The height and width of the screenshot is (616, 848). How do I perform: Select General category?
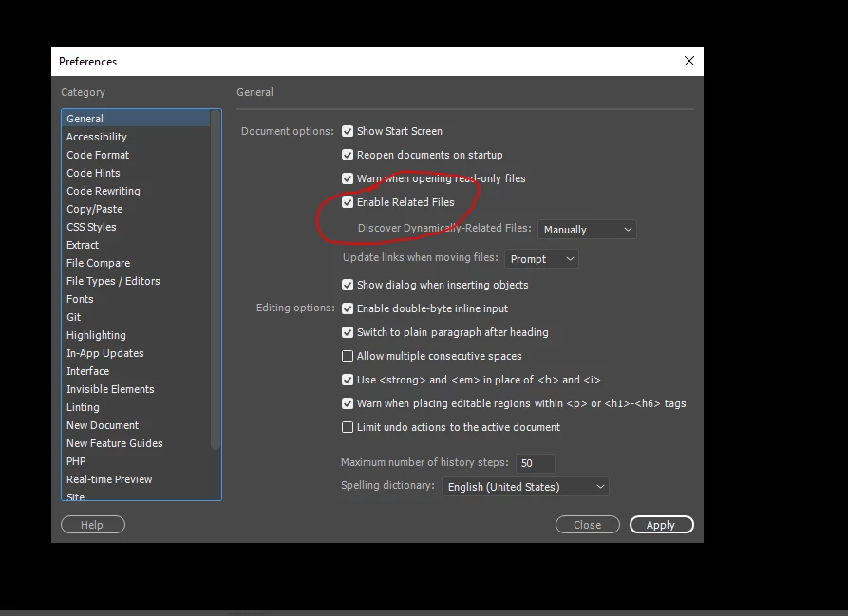(136, 119)
